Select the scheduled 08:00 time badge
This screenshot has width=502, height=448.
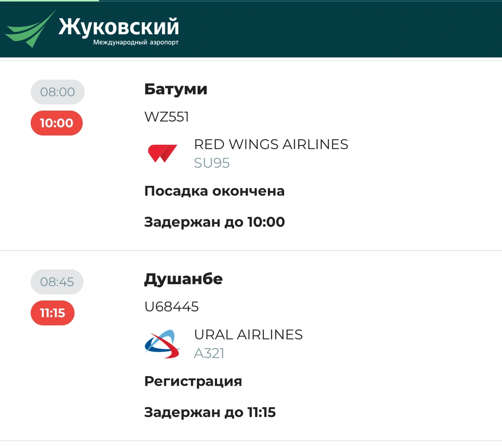coord(58,92)
